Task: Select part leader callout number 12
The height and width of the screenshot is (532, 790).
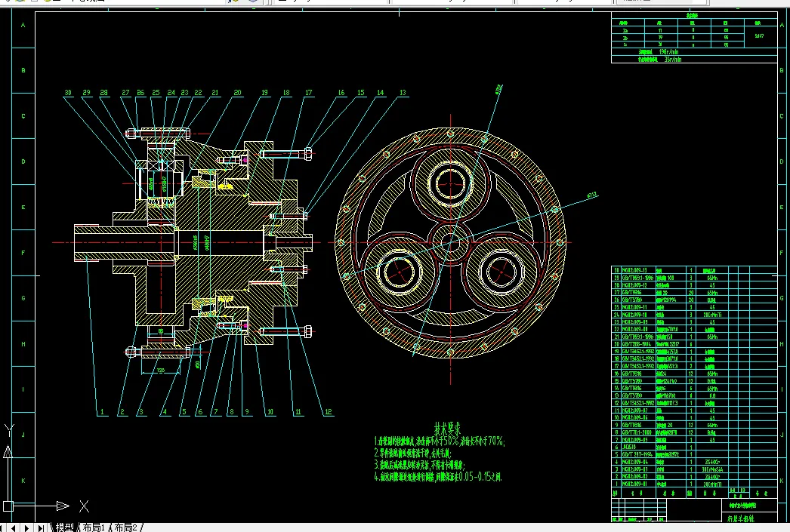Action: [x=329, y=412]
